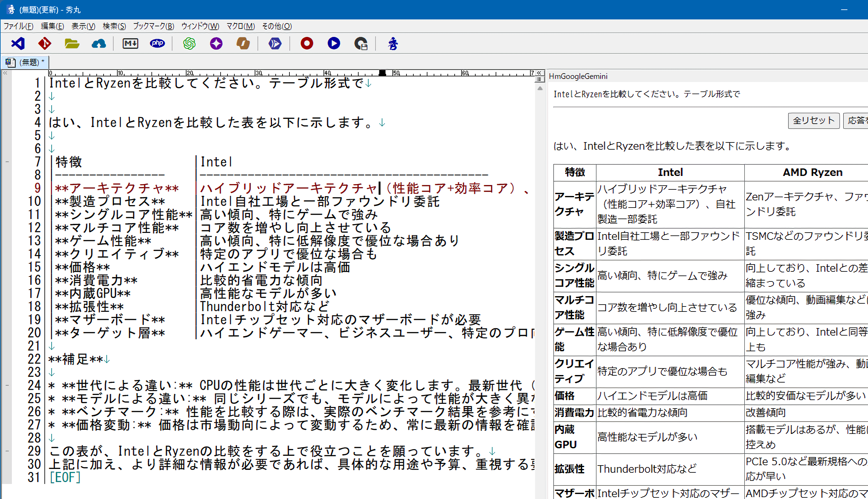Collapse the left margin with double-chevron
Image resolution: width=868 pixels, height=499 pixels.
coord(5,73)
